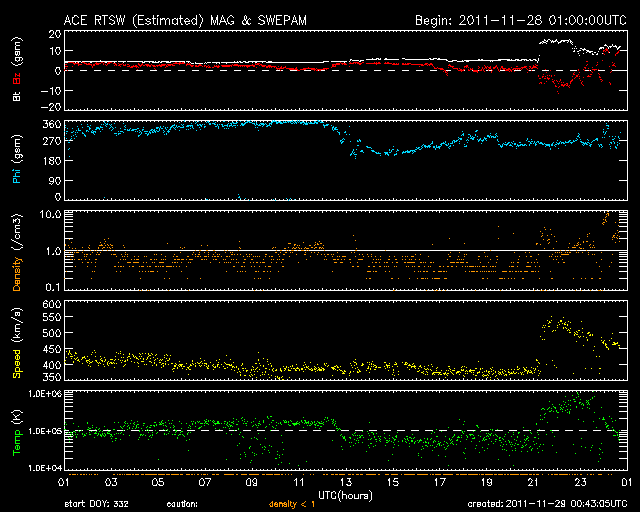Screen dimensions: 640x512
Task: Click the 21 hour tick label
Action: click(x=533, y=482)
